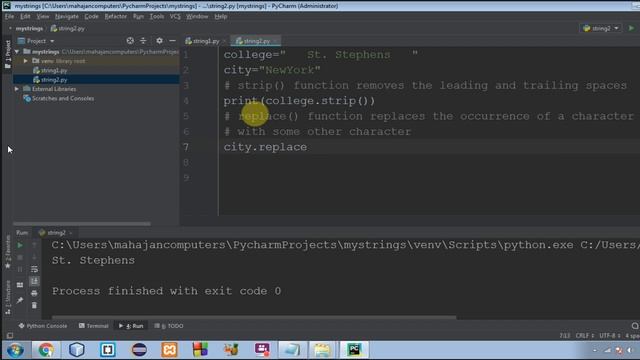Open the Python Console tool window
640x360 pixels.
click(x=43, y=326)
